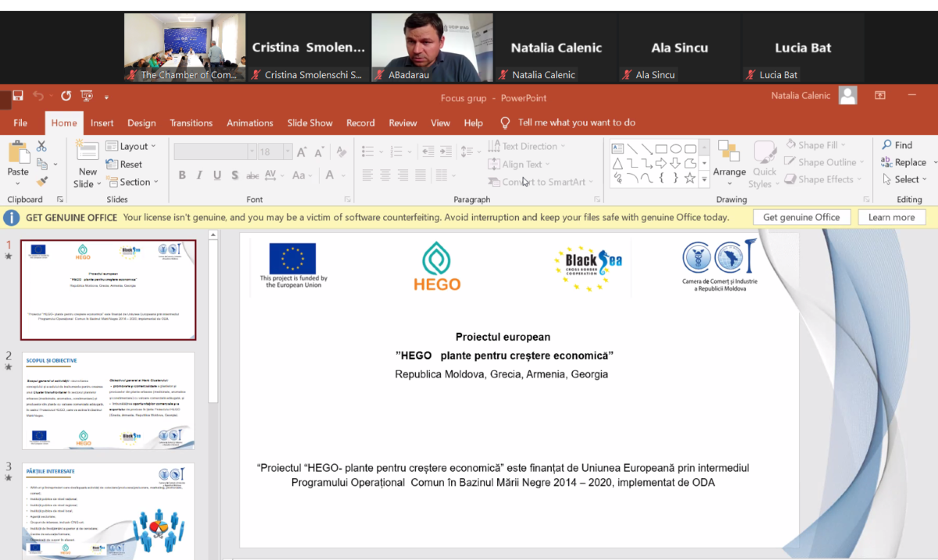Click the Redo/Repeat circular arrow icon
This screenshot has width=938, height=560.
(x=66, y=96)
